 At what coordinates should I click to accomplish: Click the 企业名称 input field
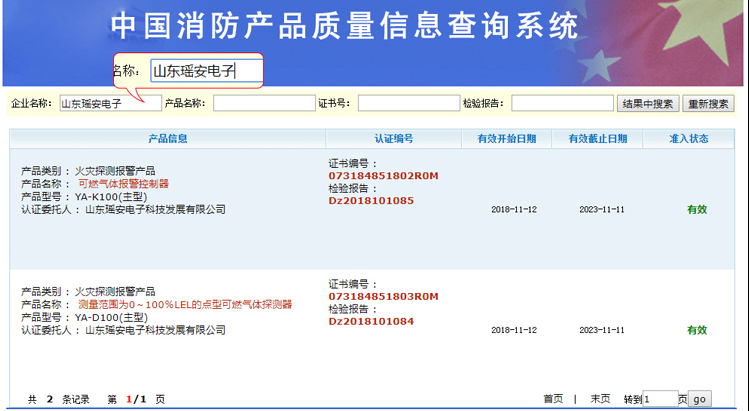click(x=110, y=103)
